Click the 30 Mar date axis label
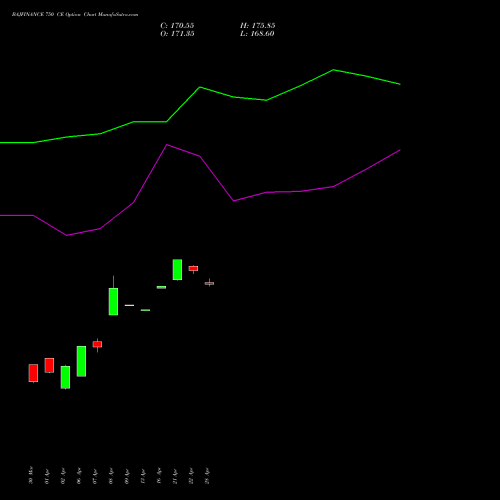500x500 pixels. click(31, 475)
